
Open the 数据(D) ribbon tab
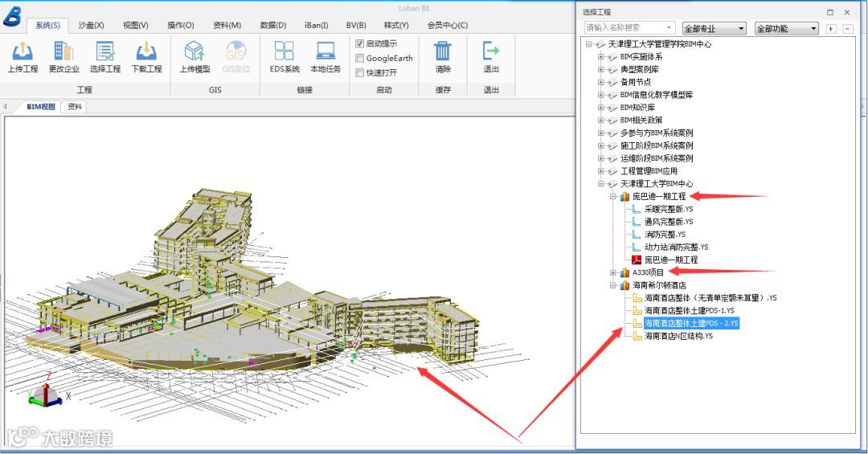273,26
